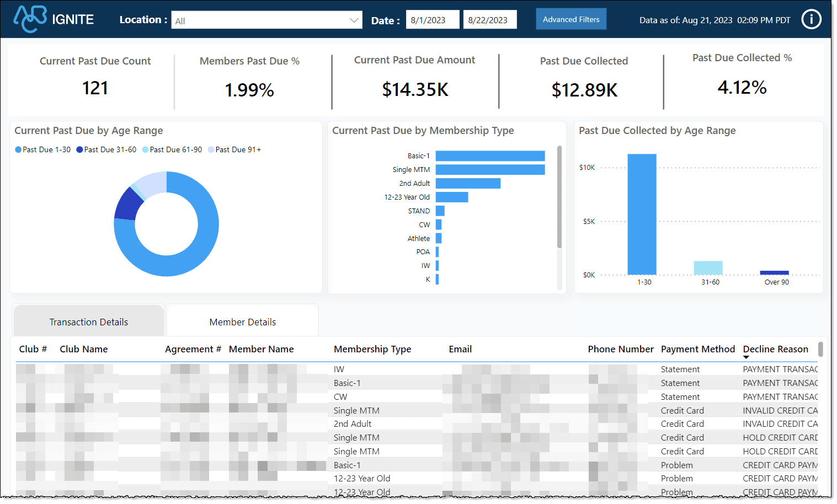Image resolution: width=837 pixels, height=504 pixels.
Task: Click the ABC Ignite logo
Action: coord(54,19)
